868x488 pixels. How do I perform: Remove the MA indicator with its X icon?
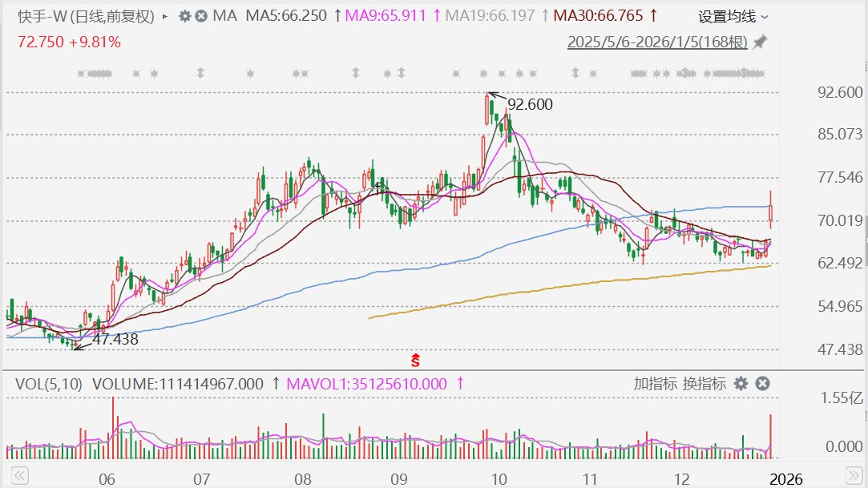pyautogui.click(x=201, y=16)
